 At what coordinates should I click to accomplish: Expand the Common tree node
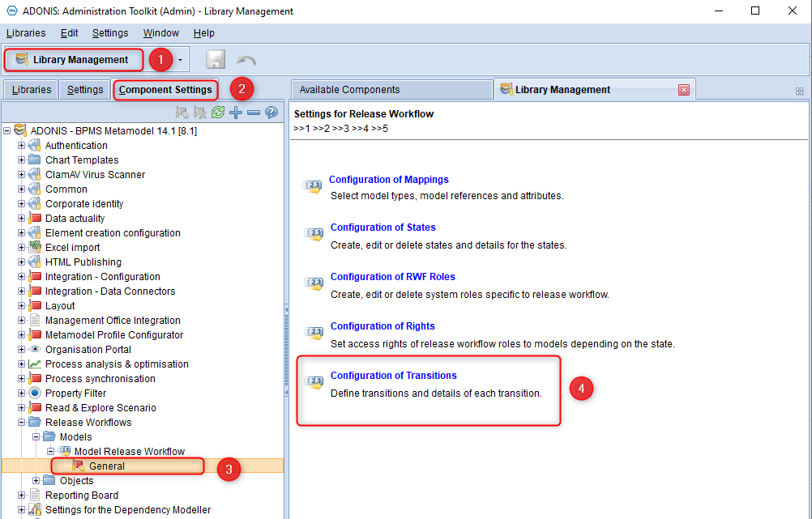coord(21,189)
